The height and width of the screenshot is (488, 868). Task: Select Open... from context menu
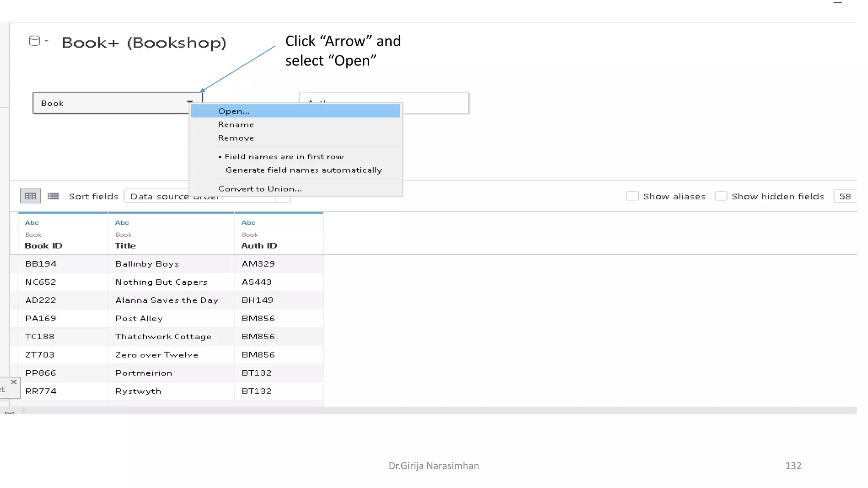[x=234, y=111]
